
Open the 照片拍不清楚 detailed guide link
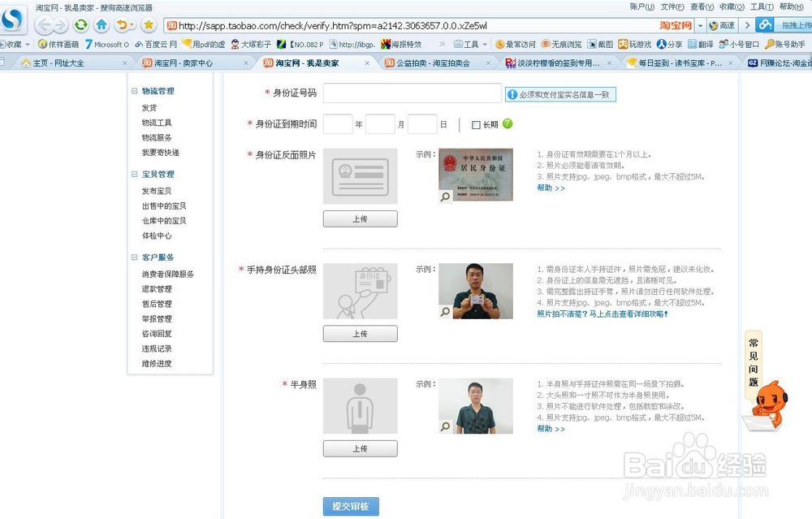point(603,314)
